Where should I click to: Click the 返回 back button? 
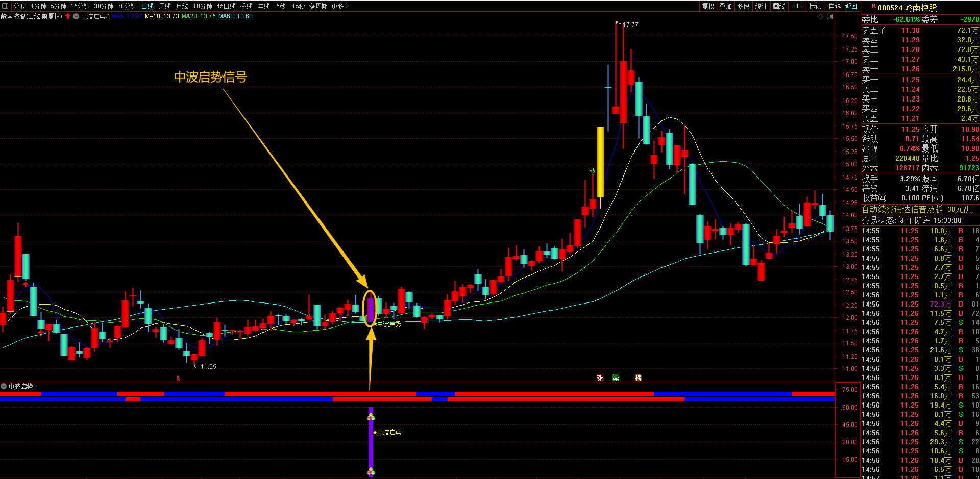pos(851,6)
